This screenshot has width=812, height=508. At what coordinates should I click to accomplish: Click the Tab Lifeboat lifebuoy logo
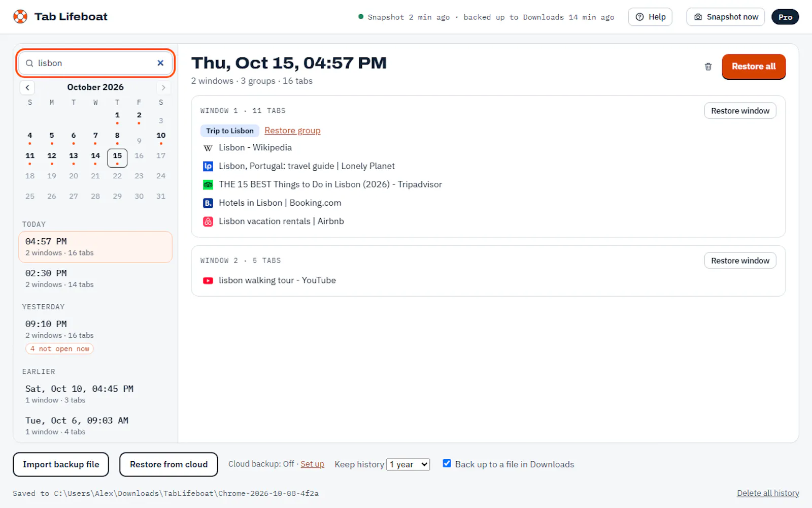(20, 17)
